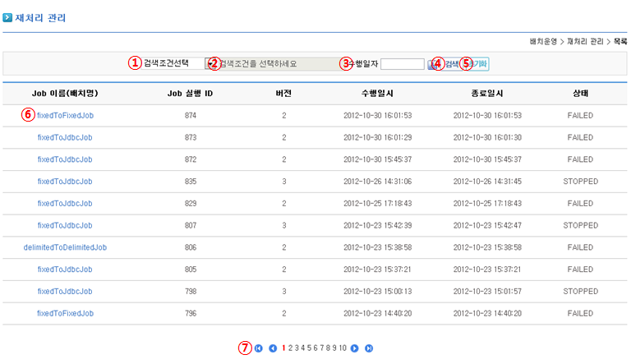This screenshot has width=631, height=364.
Task: Open fixedToFixedJob with execution ID 874
Action: (65, 116)
